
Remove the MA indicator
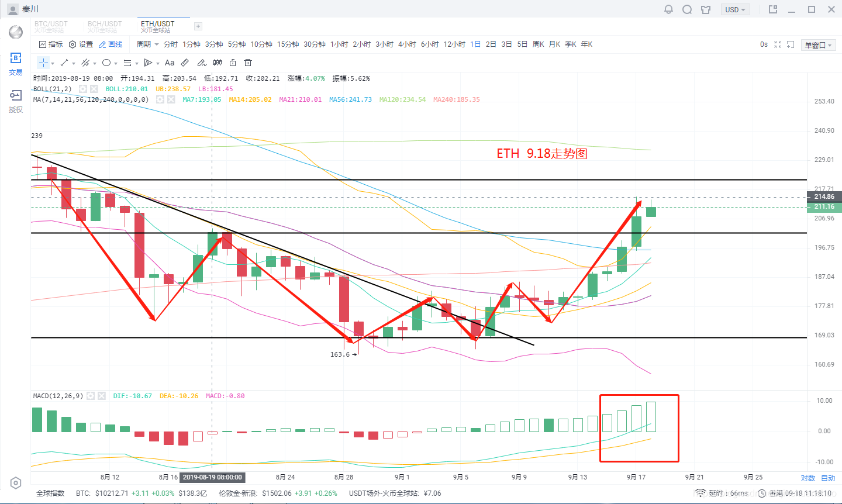tap(171, 99)
